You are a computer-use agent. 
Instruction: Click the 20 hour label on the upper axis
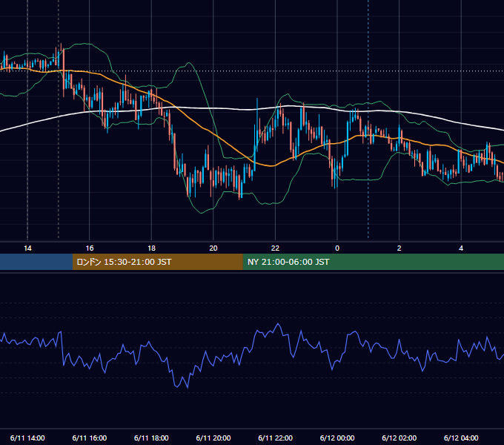pyautogui.click(x=213, y=248)
